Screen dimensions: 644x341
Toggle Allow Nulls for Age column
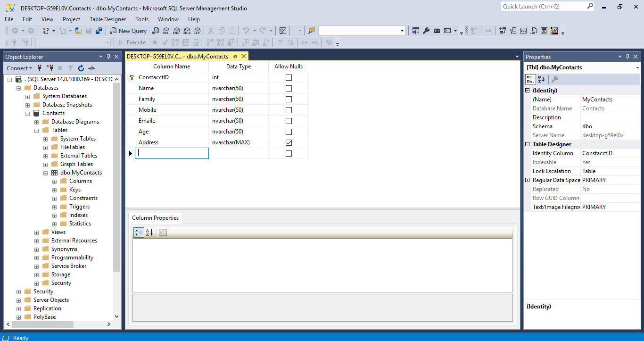coord(289,132)
